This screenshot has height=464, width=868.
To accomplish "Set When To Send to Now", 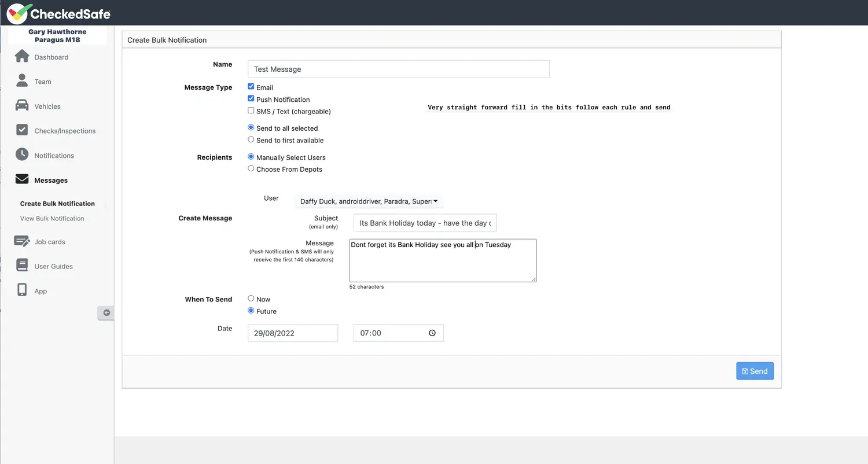I will (251, 299).
